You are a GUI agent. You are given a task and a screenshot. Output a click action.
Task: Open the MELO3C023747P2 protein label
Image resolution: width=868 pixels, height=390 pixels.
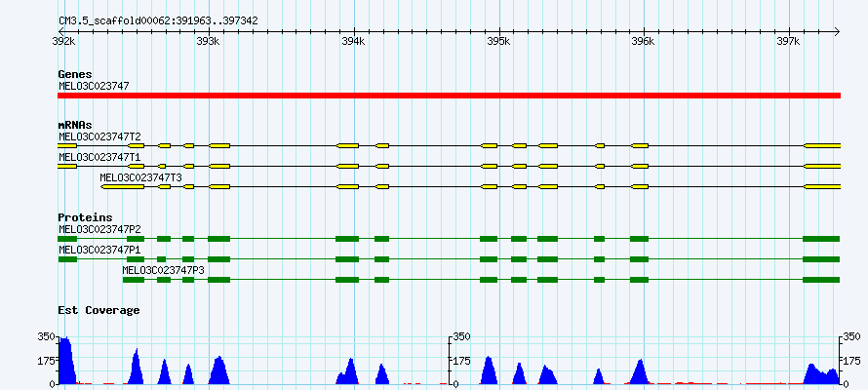[x=99, y=229]
